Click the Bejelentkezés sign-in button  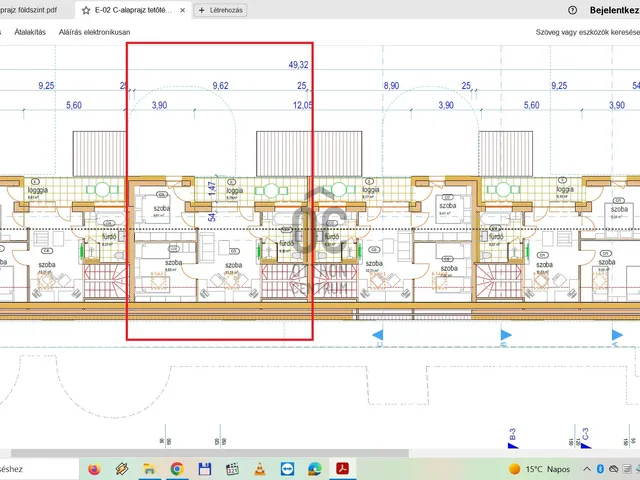click(613, 10)
